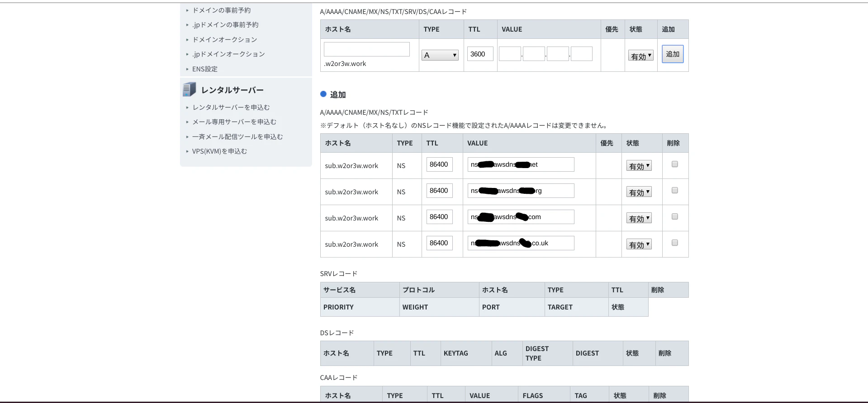The width and height of the screenshot is (868, 403).
Task: Click the DSレコード label
Action: coord(337,333)
